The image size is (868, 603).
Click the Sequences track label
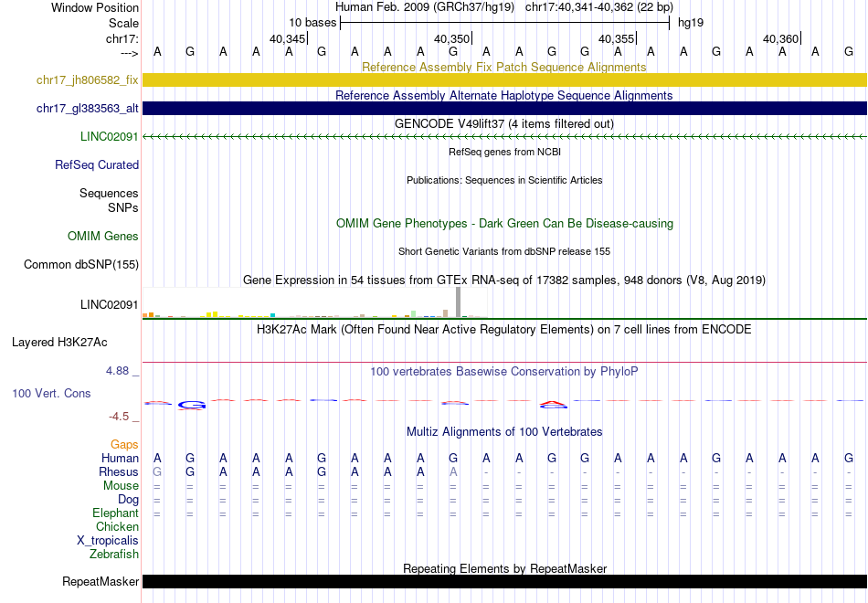tap(109, 193)
